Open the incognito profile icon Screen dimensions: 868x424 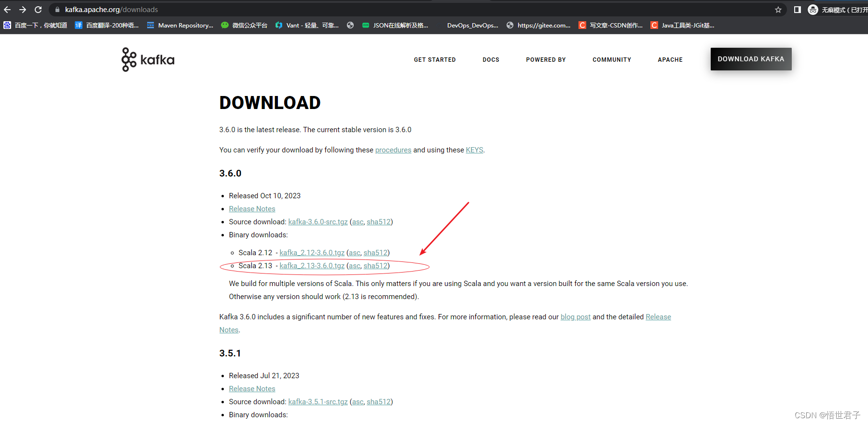pyautogui.click(x=813, y=10)
